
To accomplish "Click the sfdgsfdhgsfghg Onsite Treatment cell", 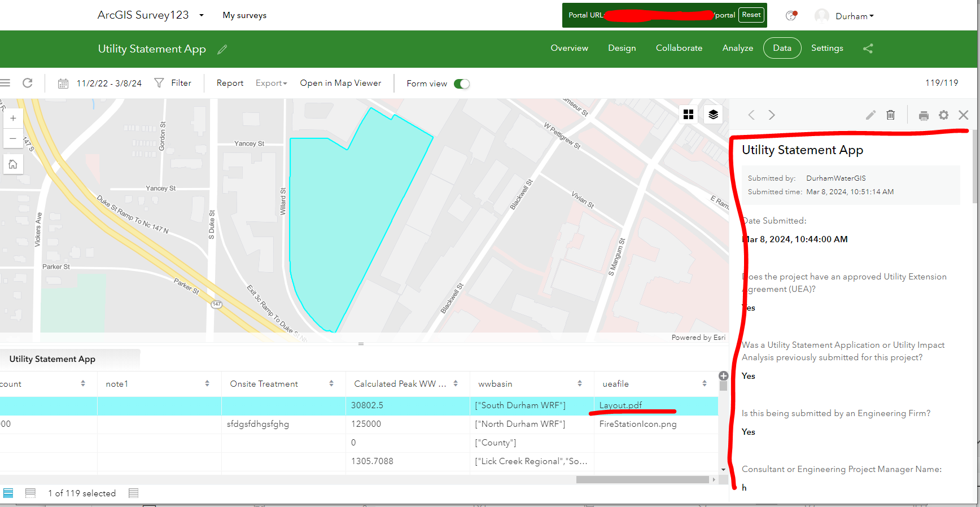I will 283,424.
